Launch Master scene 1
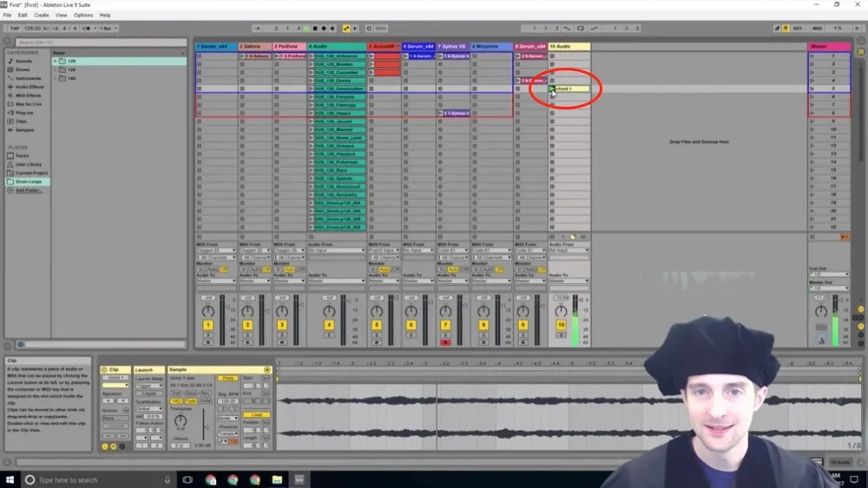The height and width of the screenshot is (488, 868). (812, 56)
